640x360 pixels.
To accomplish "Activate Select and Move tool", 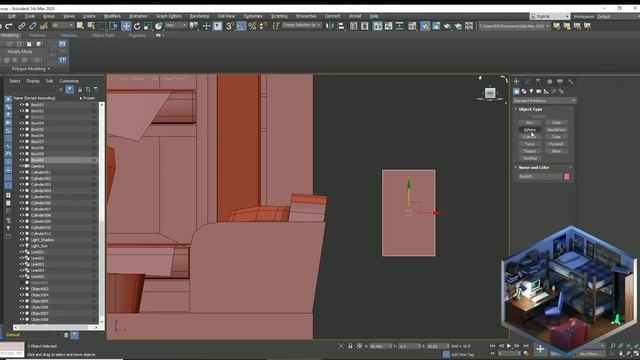I will point(126,26).
